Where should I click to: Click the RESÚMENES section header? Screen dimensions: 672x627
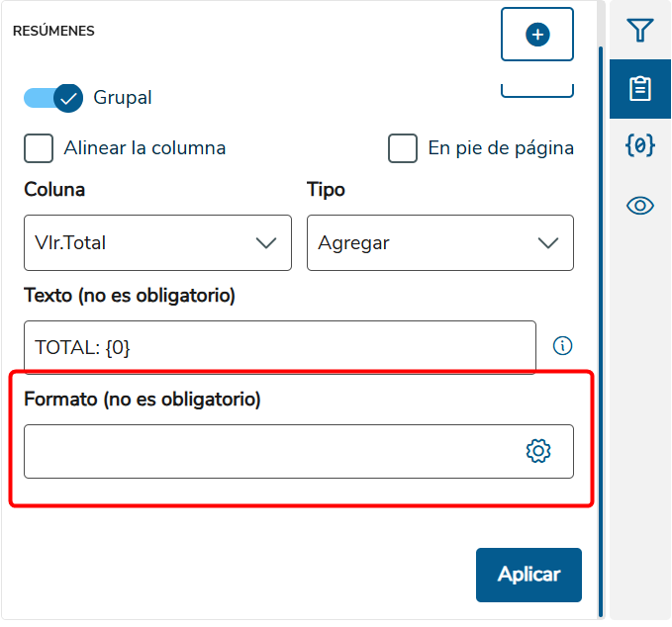[x=53, y=31]
